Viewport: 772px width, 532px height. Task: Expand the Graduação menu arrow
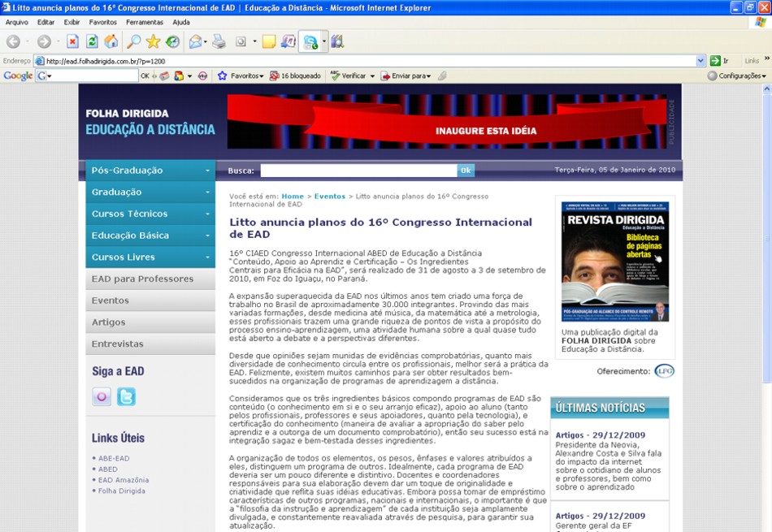tap(207, 192)
